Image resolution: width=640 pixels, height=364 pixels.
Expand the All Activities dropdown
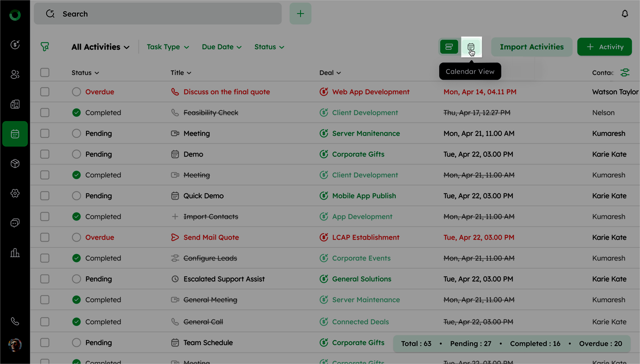tap(100, 47)
